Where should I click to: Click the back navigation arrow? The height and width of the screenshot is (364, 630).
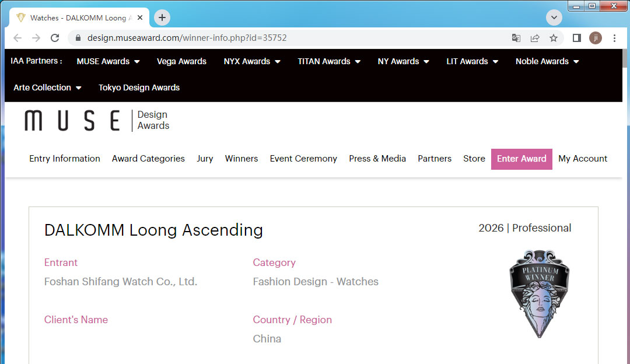17,38
